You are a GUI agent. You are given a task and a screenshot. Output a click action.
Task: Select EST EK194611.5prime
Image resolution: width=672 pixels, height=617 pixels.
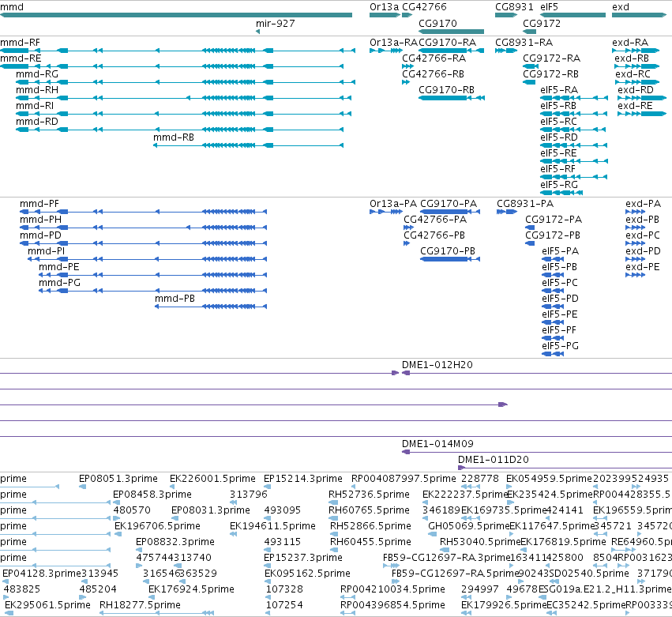(272, 526)
